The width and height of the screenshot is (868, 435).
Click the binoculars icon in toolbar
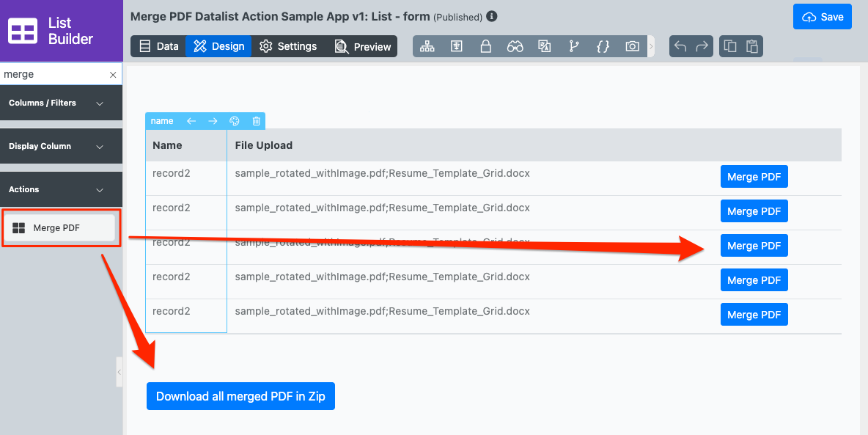(x=515, y=46)
